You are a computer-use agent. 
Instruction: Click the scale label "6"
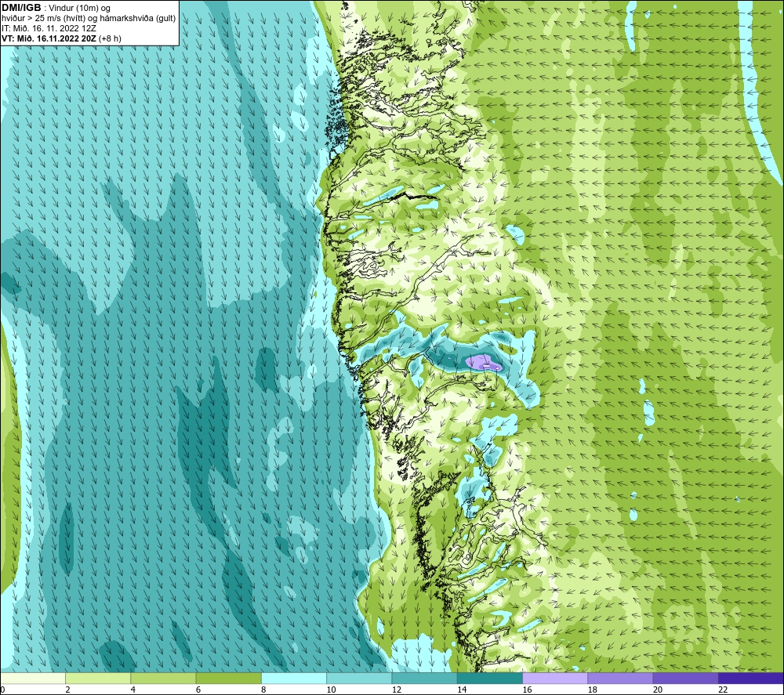coord(198,690)
